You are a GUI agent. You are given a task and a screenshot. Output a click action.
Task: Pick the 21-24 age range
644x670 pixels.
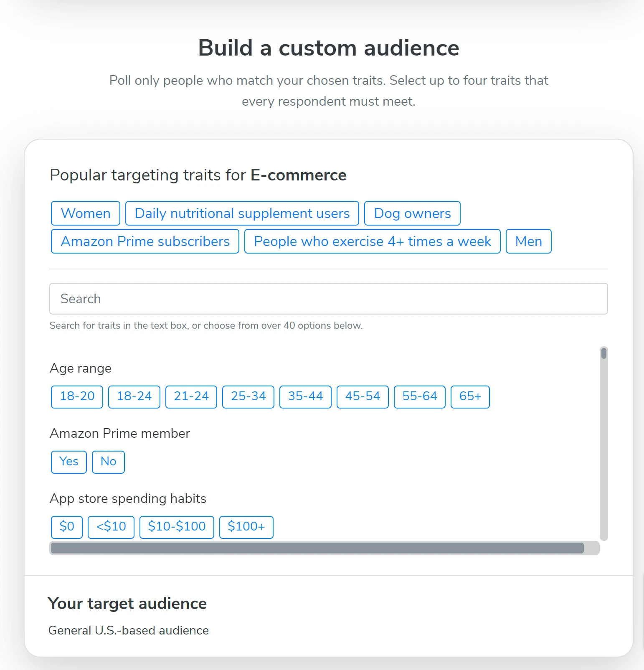pos(191,396)
